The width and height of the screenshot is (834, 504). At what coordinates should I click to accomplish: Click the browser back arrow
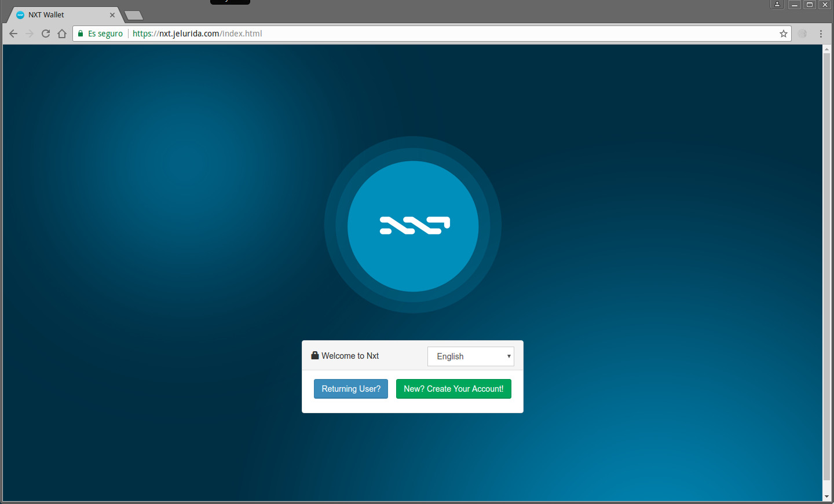pyautogui.click(x=13, y=34)
